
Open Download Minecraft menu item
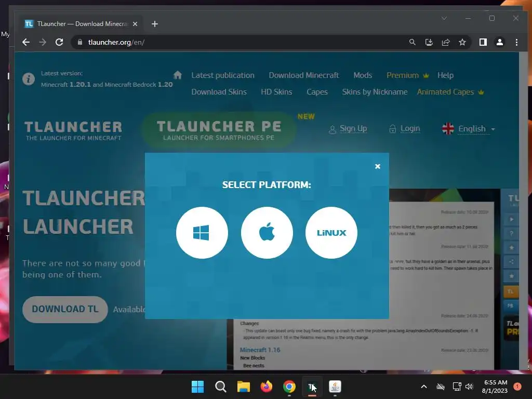click(x=303, y=75)
